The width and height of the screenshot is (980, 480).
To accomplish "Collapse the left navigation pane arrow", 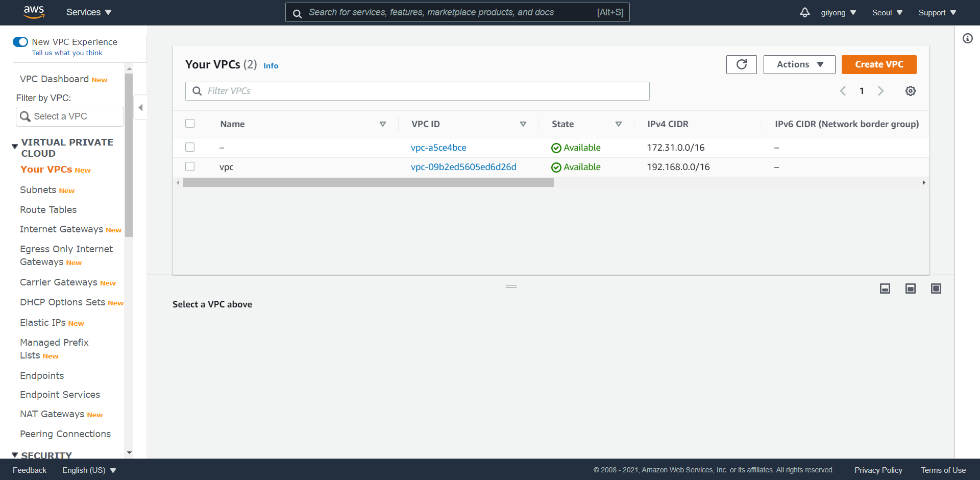I will [140, 107].
